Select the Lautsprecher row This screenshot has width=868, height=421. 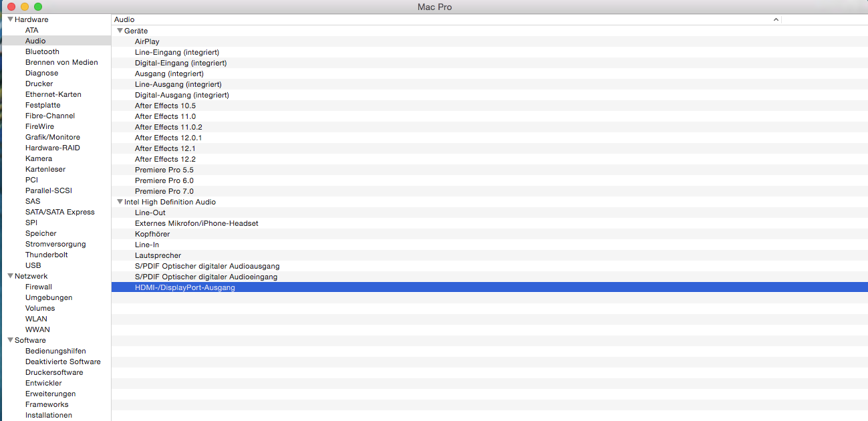(x=489, y=255)
